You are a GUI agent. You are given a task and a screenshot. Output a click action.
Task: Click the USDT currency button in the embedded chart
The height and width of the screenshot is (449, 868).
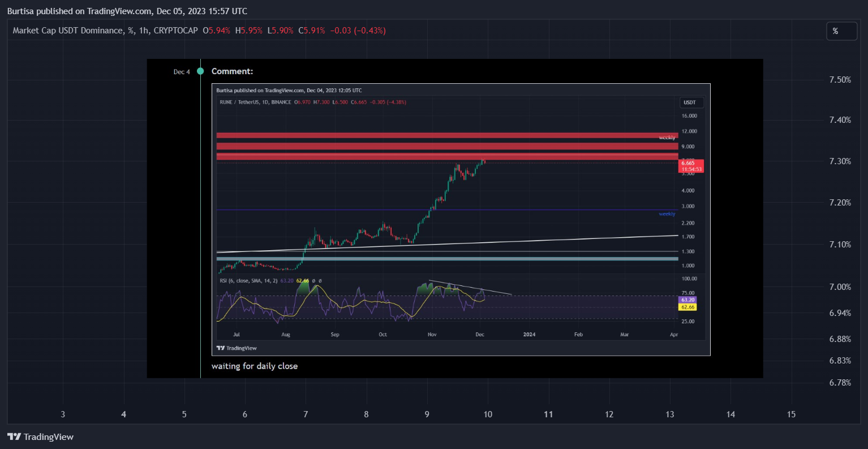click(x=691, y=102)
